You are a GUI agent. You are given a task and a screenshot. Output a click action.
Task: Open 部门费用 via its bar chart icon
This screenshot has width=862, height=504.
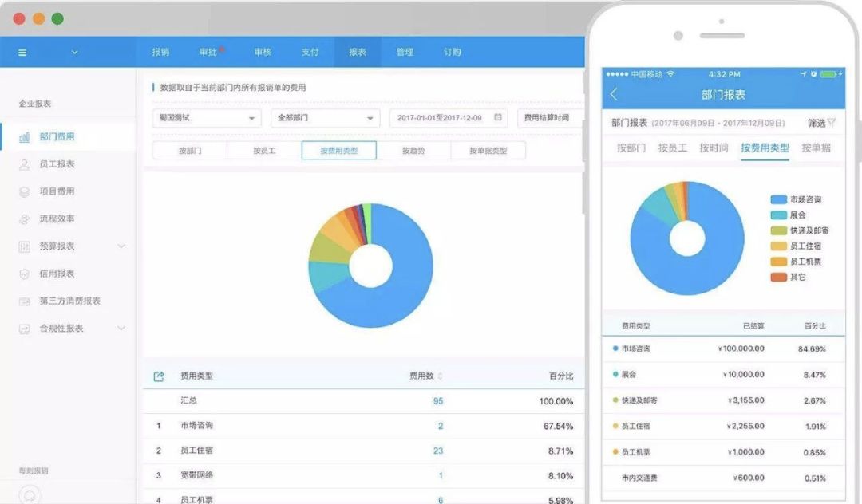[24, 136]
